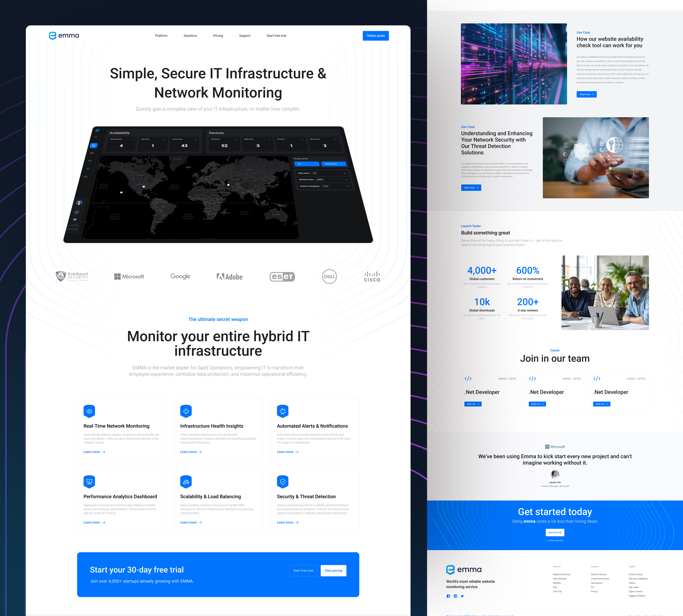Viewport: 683px width, 616px height.
Task: Click the Twitter icon in the footer
Action: [x=462, y=596]
